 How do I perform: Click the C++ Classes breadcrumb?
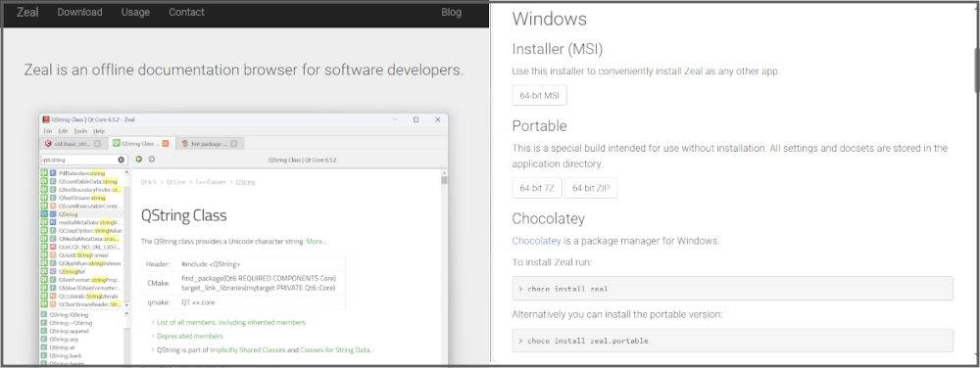[x=211, y=182]
